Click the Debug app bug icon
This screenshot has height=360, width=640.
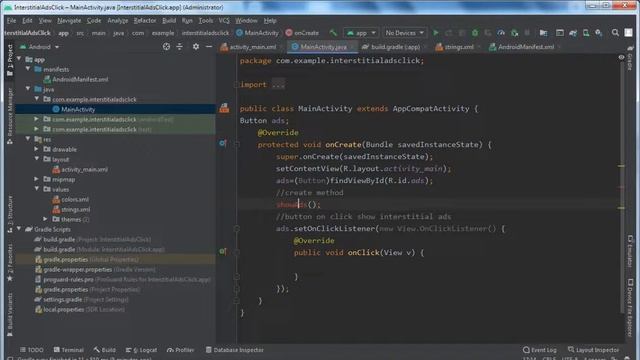tap(475, 33)
